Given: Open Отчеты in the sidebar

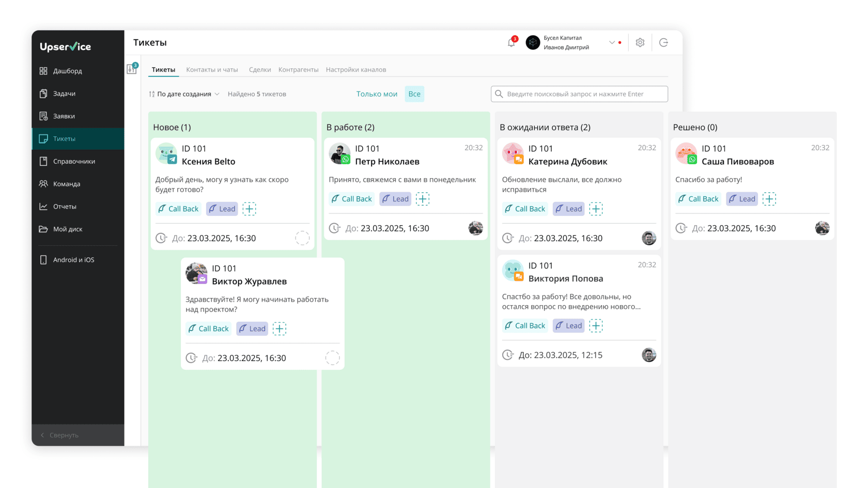Looking at the screenshot, I should coord(78,207).
